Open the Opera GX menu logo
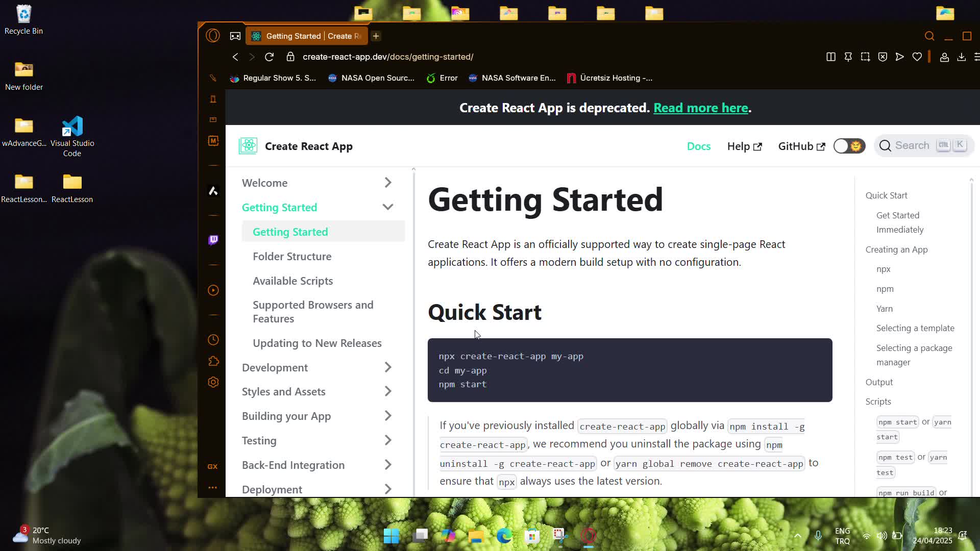980x551 pixels. point(213,36)
